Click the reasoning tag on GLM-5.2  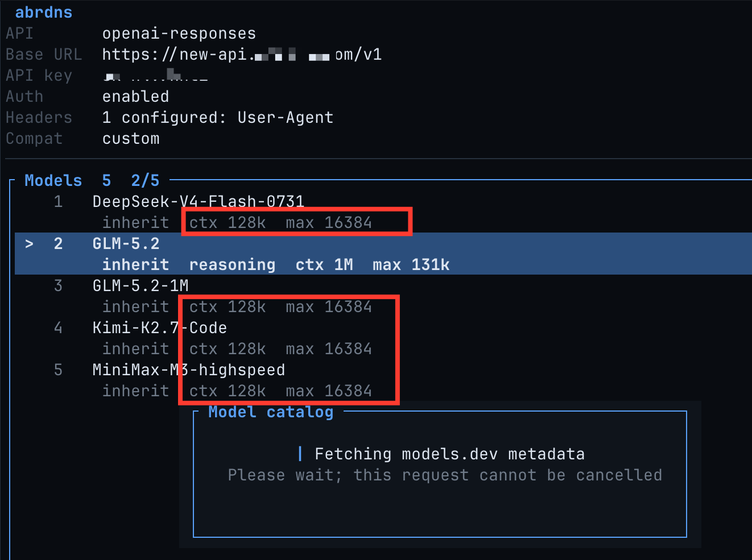pos(232,265)
